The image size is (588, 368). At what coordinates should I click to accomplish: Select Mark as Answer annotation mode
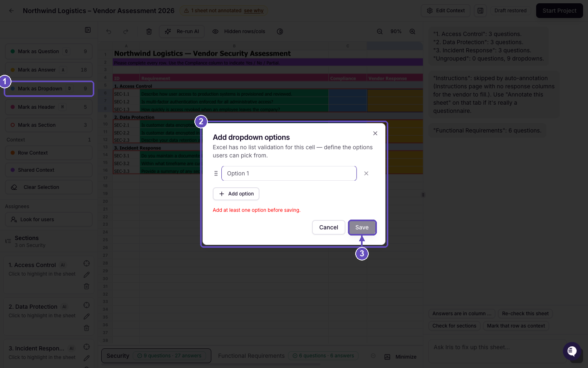point(49,70)
